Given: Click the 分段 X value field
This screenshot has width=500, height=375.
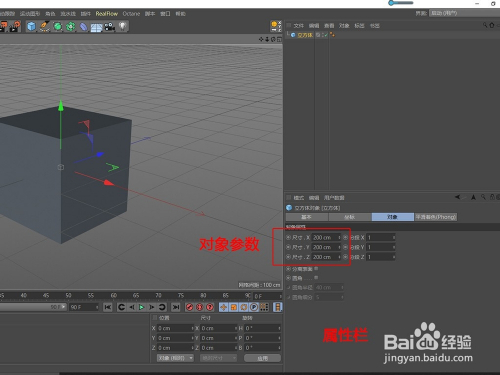Looking at the screenshot, I should pos(381,237).
